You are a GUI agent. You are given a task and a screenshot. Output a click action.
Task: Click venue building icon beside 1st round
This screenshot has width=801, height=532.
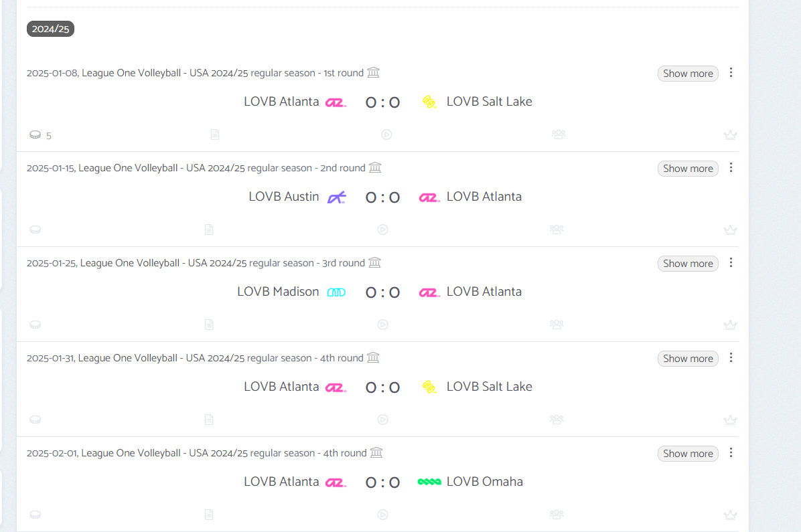point(374,72)
